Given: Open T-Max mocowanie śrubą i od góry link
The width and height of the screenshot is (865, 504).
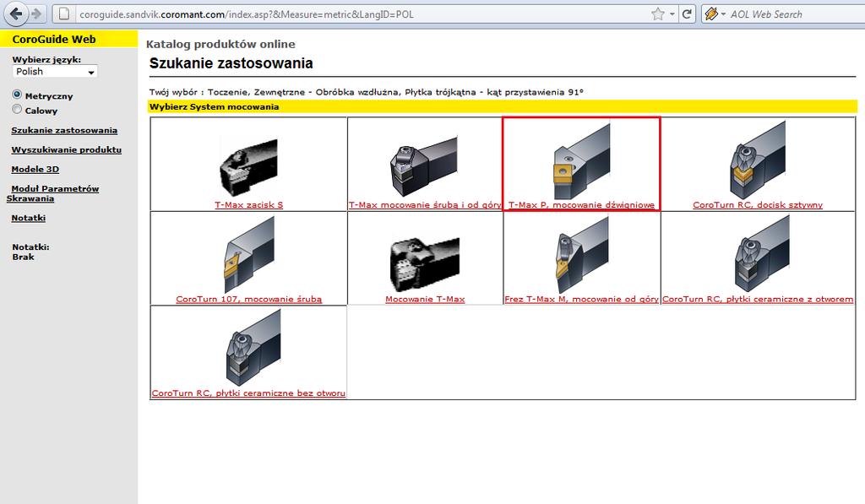Looking at the screenshot, I should tap(425, 205).
